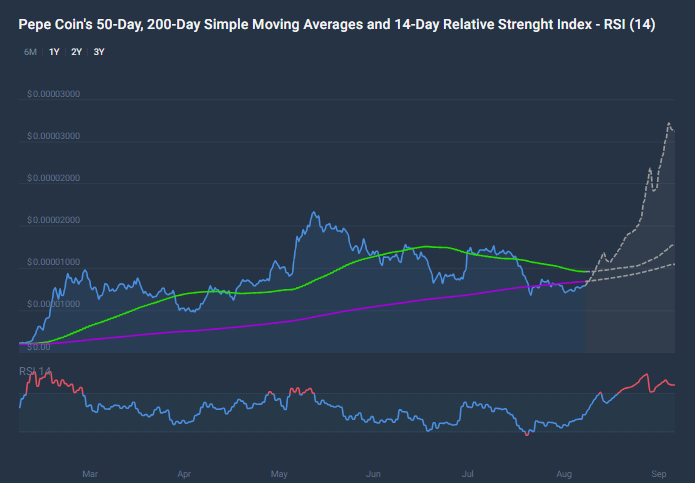
Task: Click the price peak in mid-May
Action: click(314, 212)
